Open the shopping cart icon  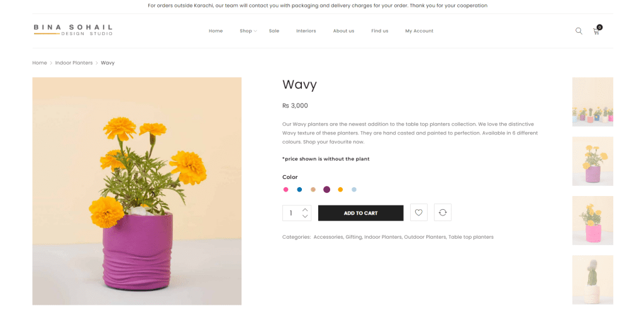click(596, 31)
